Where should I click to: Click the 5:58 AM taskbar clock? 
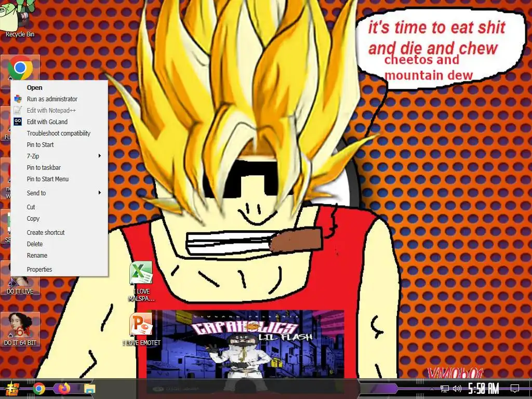pyautogui.click(x=484, y=389)
